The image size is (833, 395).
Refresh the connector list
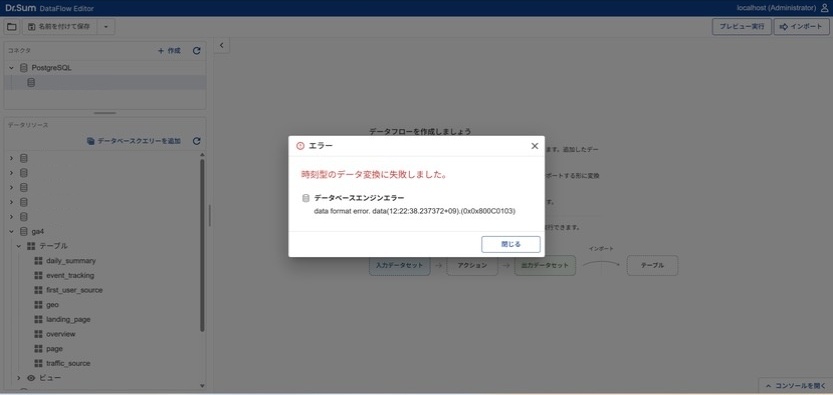point(197,51)
